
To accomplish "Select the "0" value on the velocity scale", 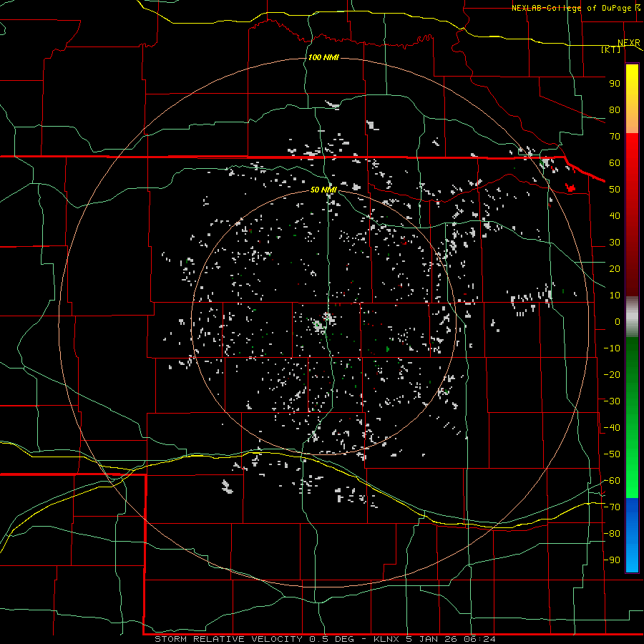I will tap(618, 322).
